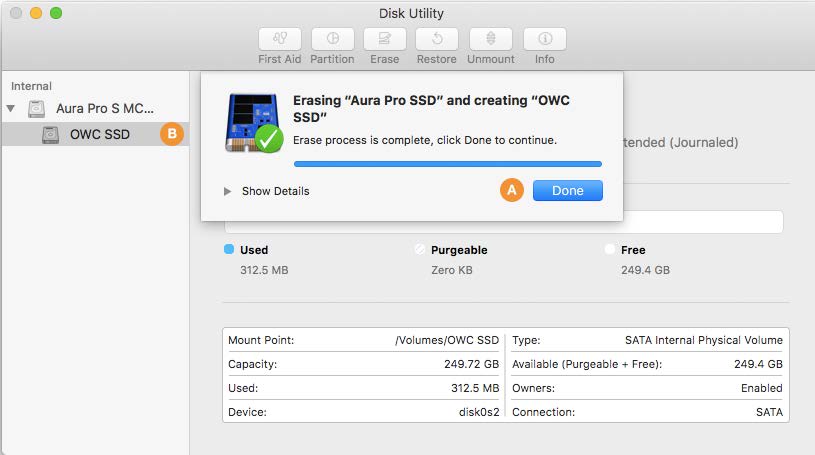
Task: Click the Free 249.4 GB legend value
Action: click(x=645, y=270)
